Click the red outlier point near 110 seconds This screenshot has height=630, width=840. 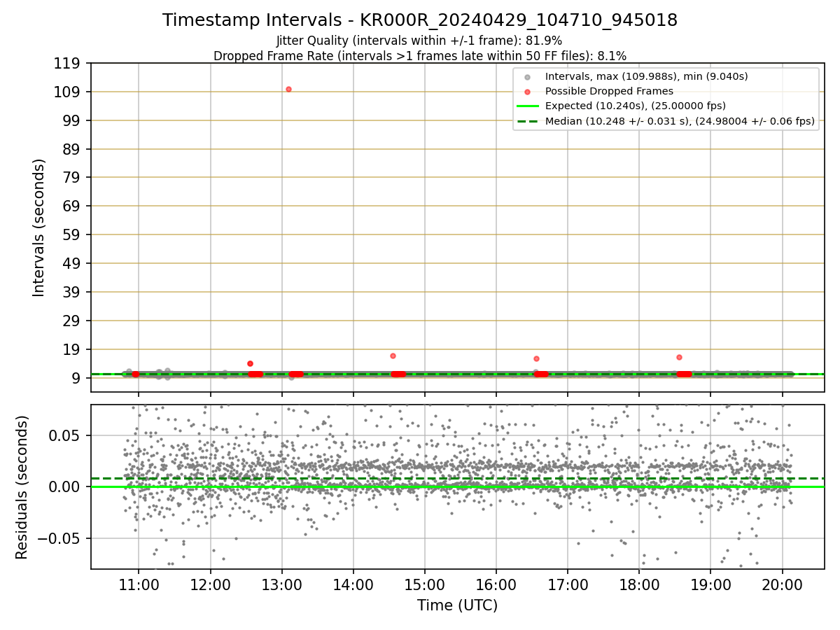(288, 89)
